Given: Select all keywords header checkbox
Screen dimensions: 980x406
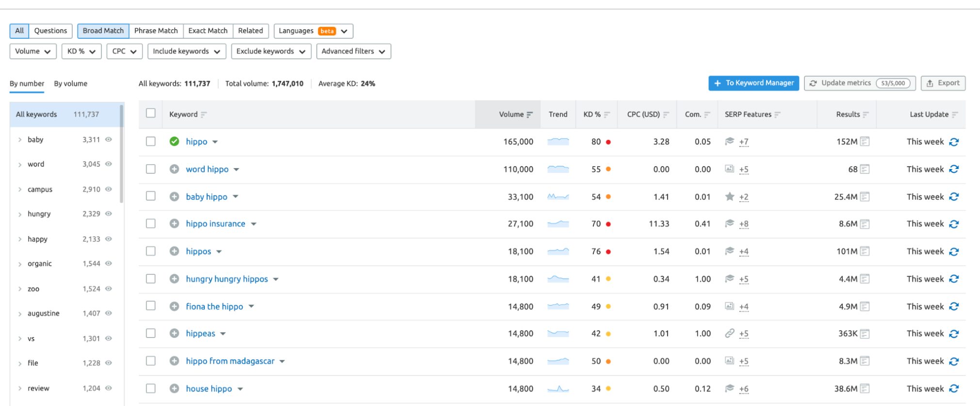Looking at the screenshot, I should (151, 113).
